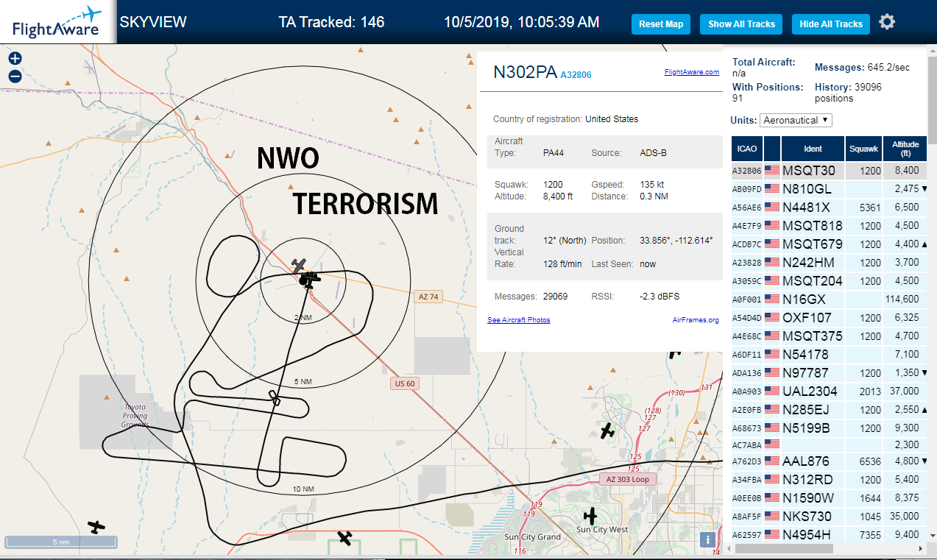The width and height of the screenshot is (937, 560).
Task: Click the US flag in UAL2304 row
Action: click(x=772, y=391)
